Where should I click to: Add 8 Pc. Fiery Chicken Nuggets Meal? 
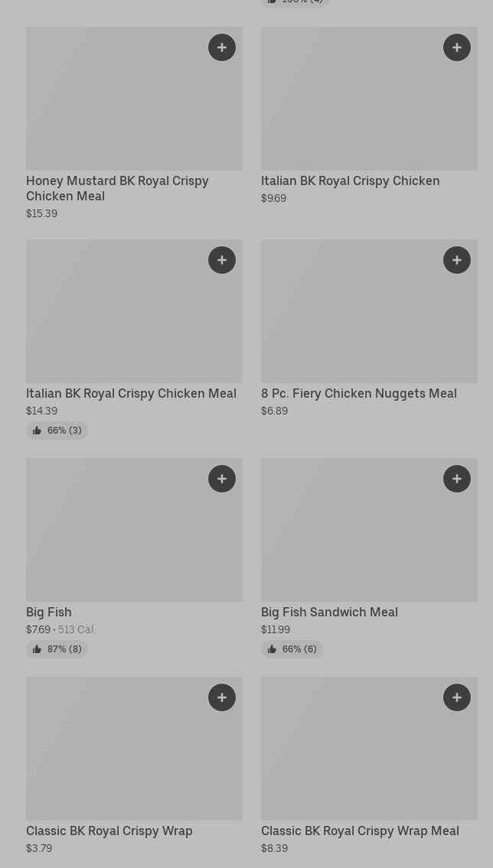[x=457, y=260]
